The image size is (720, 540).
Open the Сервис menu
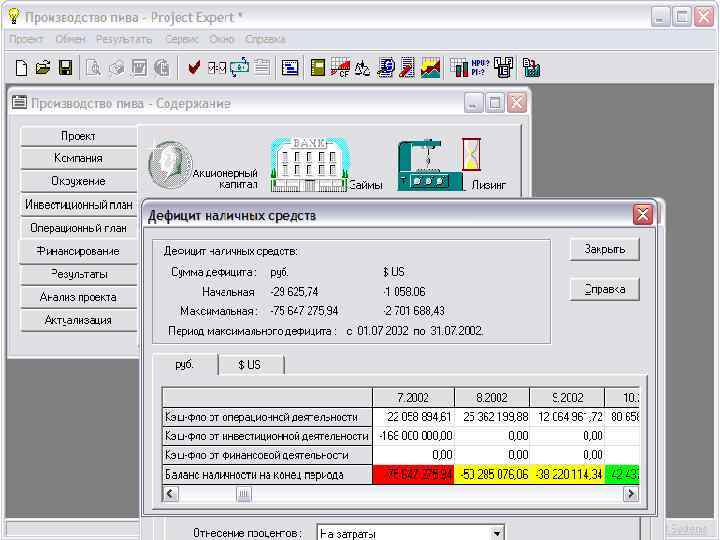[x=182, y=39]
